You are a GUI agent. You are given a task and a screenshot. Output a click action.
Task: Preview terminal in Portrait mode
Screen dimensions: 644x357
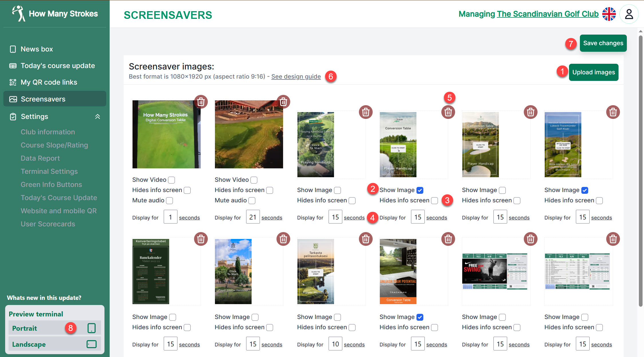coord(54,328)
